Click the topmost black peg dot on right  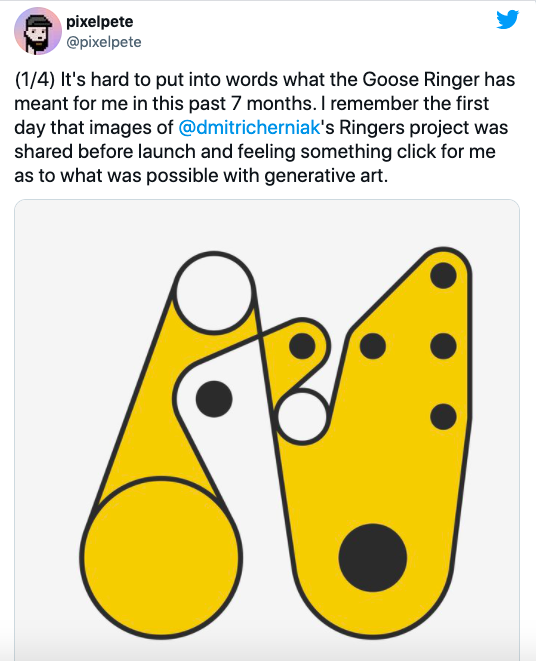[443, 275]
